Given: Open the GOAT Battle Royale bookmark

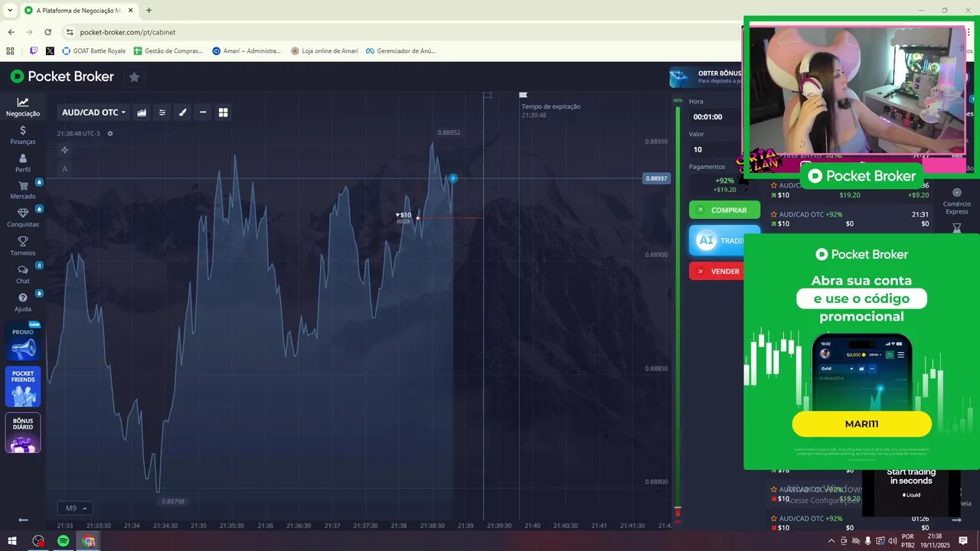Looking at the screenshot, I should (93, 51).
